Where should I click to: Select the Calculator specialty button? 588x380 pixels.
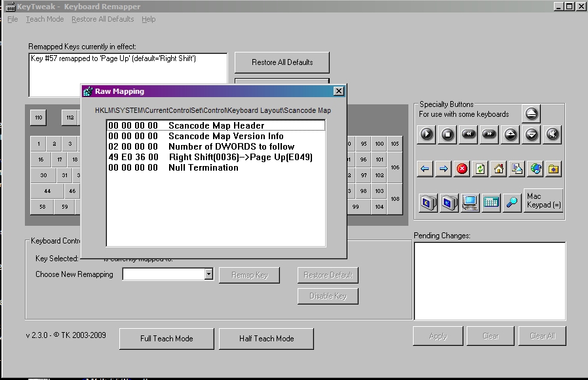(x=491, y=203)
